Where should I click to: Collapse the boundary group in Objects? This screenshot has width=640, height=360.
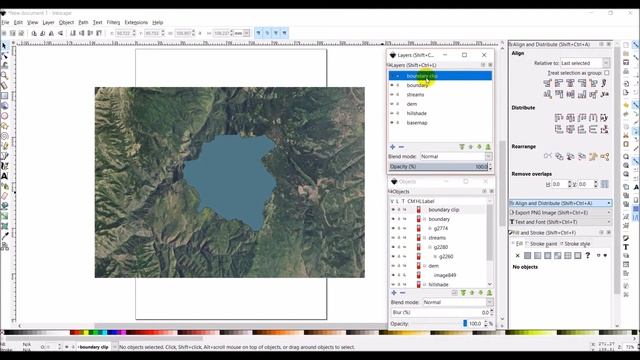424,219
